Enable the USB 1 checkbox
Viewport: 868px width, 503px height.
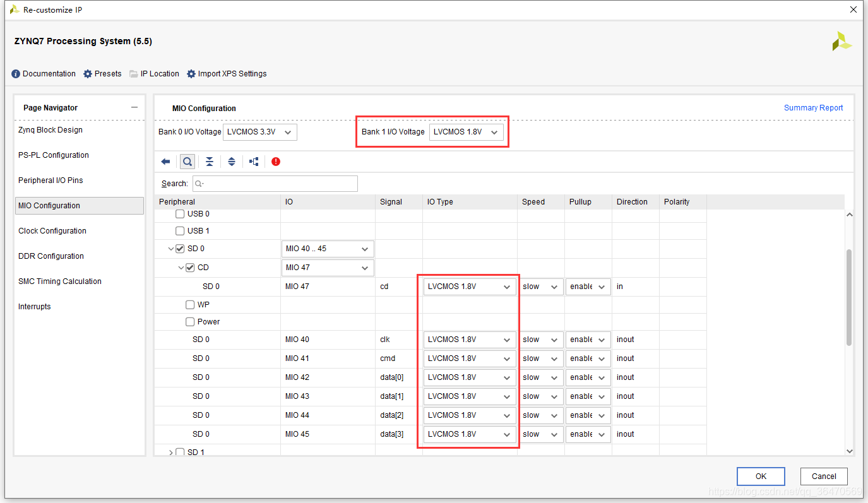pyautogui.click(x=180, y=231)
